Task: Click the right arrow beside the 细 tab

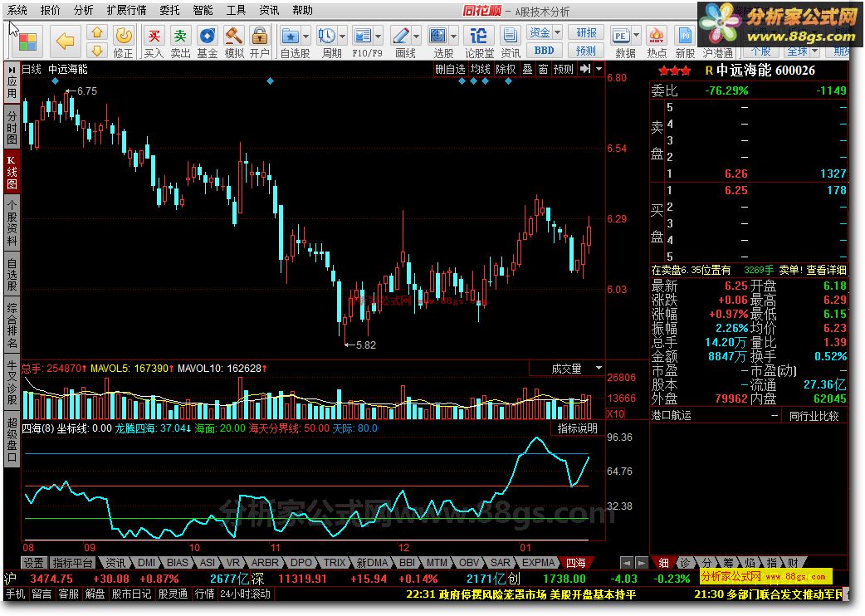Action: point(642,563)
